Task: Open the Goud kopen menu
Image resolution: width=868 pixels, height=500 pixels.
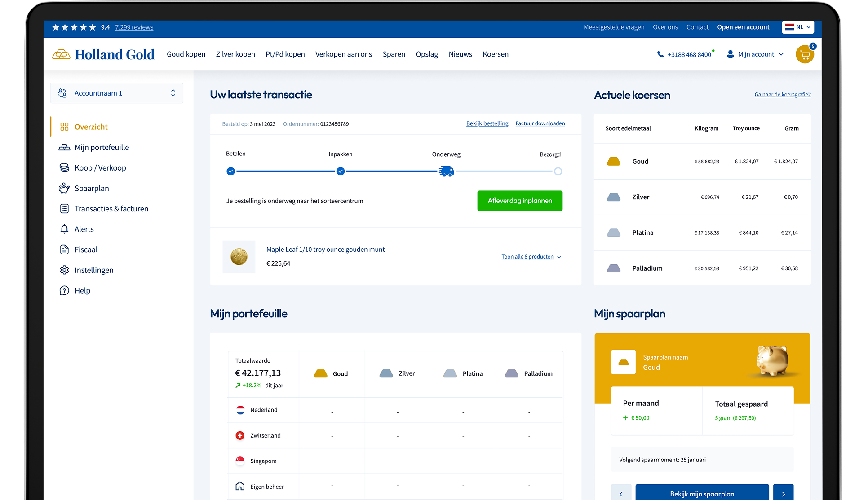Action: tap(186, 54)
